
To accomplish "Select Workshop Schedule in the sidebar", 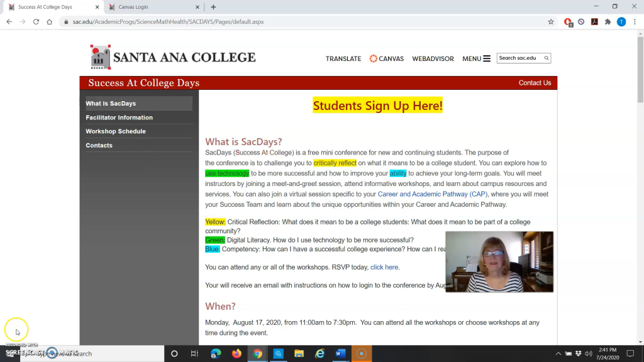I will point(116,131).
